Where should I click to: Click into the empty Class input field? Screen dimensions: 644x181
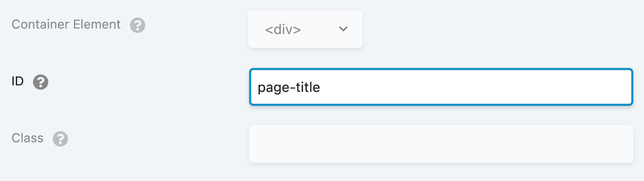pos(441,144)
